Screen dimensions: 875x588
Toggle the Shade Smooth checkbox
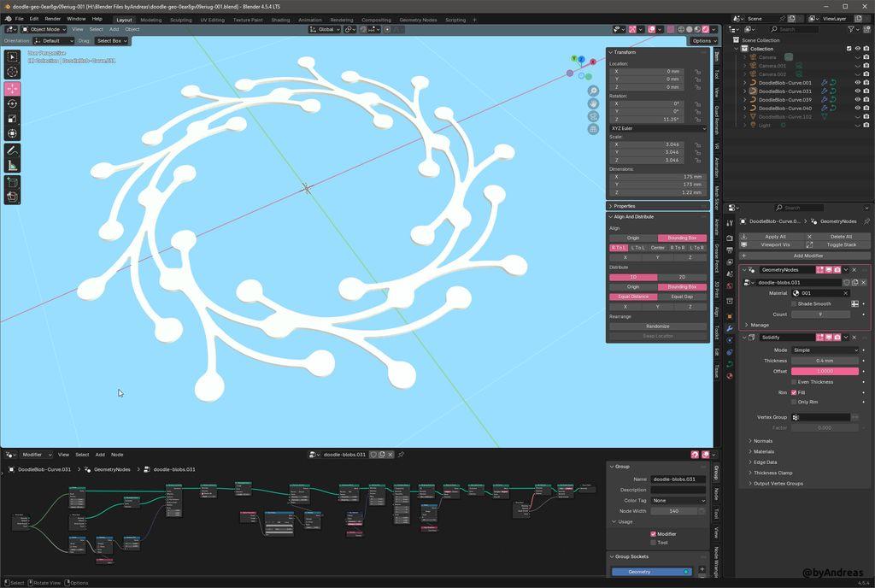794,303
